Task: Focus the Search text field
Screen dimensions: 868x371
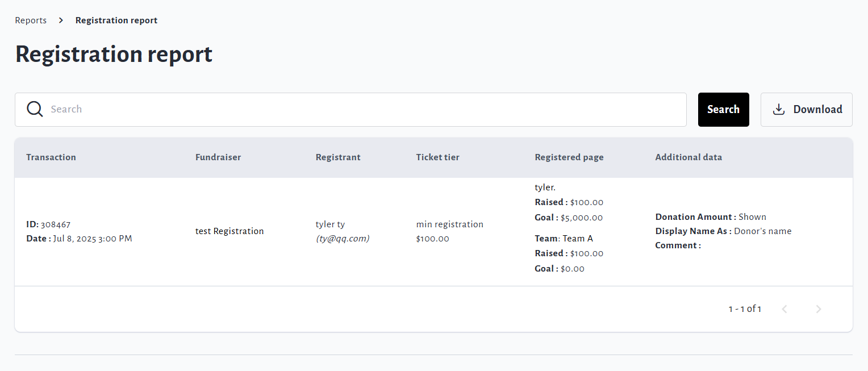Action: pos(364,110)
